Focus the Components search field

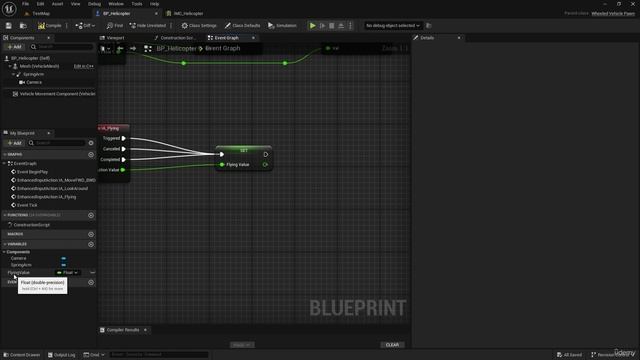[x=62, y=47]
